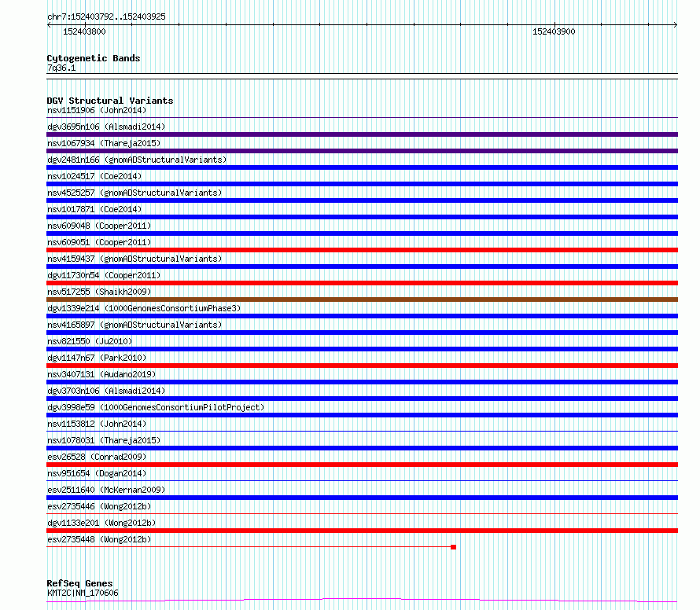Click the nsv951654 (Dogan2014) label

pos(97,473)
